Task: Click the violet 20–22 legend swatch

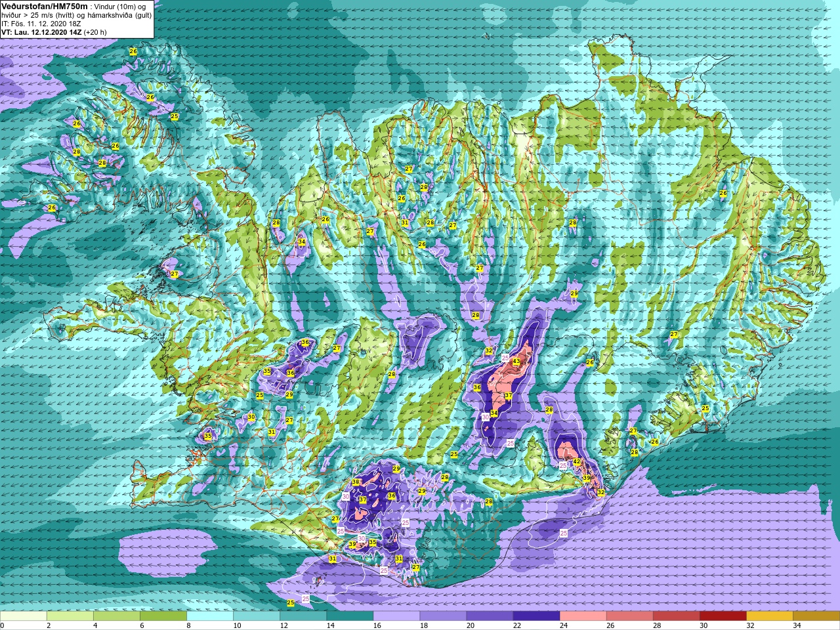Action: (490, 616)
